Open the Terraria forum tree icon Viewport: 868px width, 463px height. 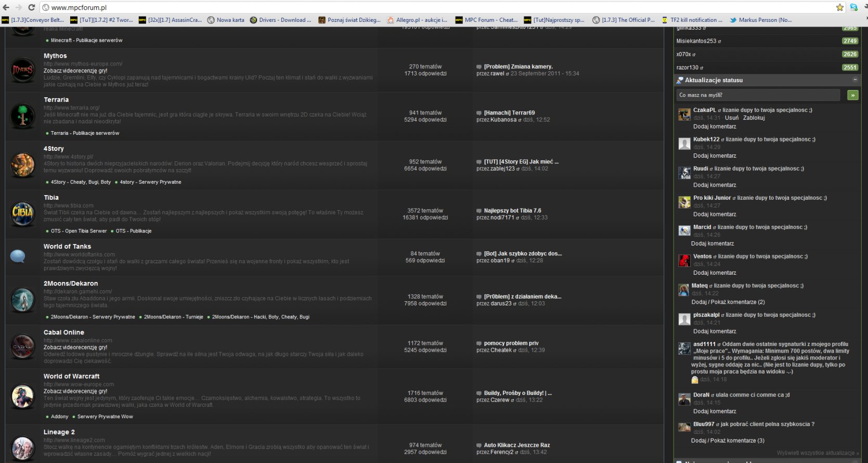tap(22, 116)
